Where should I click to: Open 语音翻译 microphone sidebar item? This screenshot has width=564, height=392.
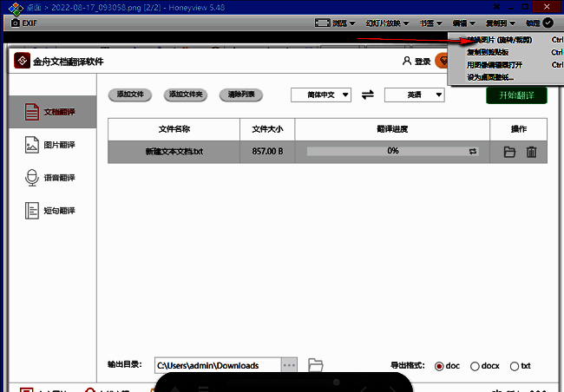[x=49, y=178]
